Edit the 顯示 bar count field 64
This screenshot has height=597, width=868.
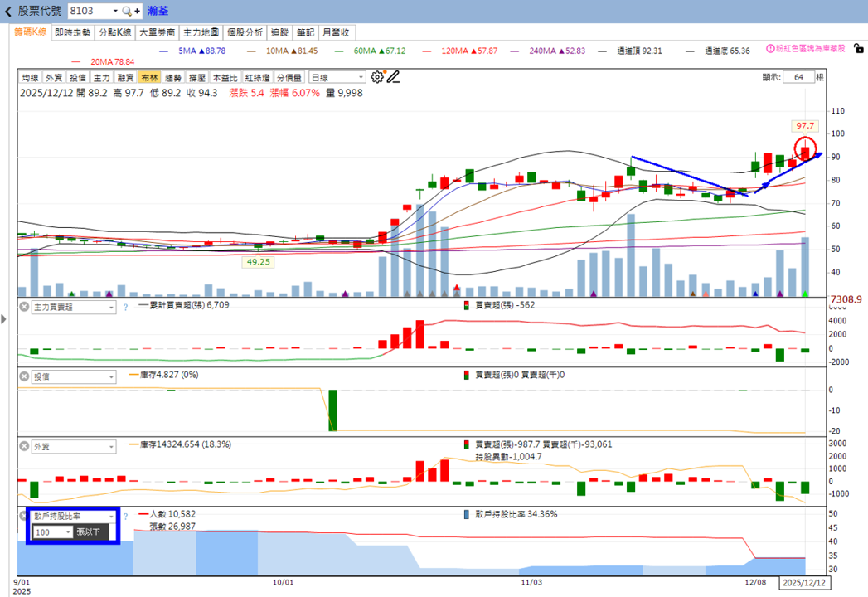[798, 77]
